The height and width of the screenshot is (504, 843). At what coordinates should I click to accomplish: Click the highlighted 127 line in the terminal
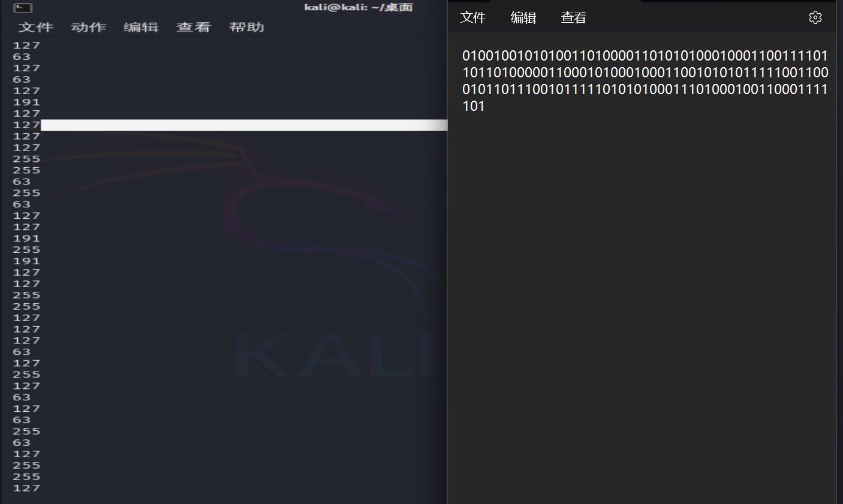26,125
